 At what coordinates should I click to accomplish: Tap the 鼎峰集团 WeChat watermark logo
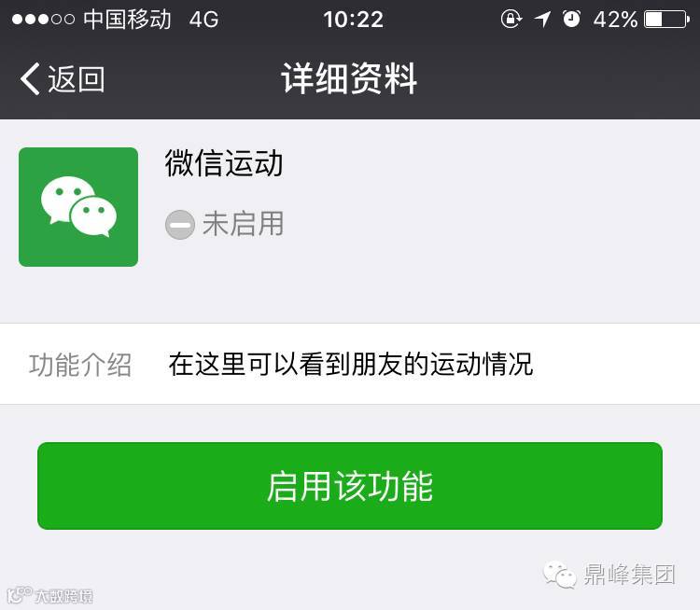click(x=609, y=575)
